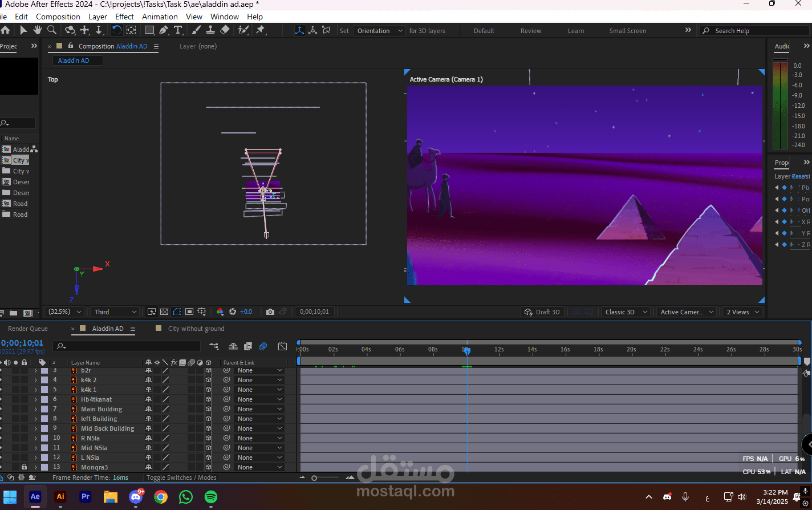Click Toggle Switches / Modes button
This screenshot has width=812, height=510.
[181, 477]
